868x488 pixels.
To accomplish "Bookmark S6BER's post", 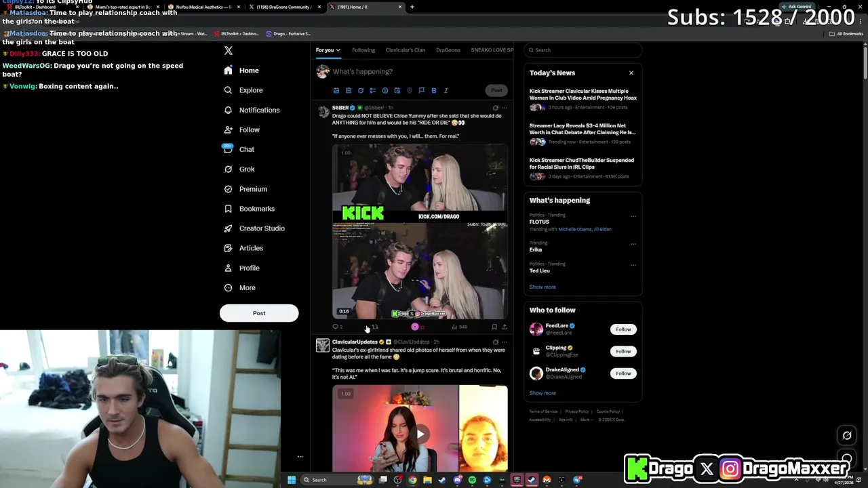I will point(494,327).
